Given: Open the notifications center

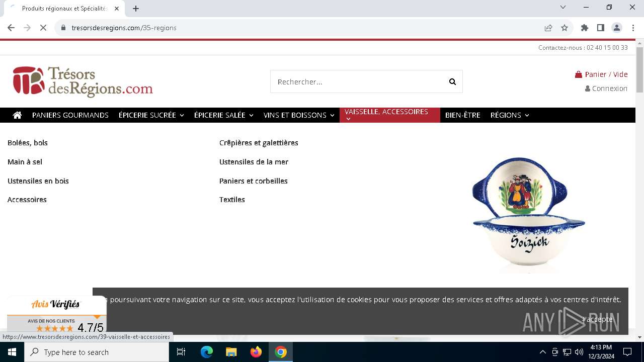Looking at the screenshot, I should pos(627,352).
